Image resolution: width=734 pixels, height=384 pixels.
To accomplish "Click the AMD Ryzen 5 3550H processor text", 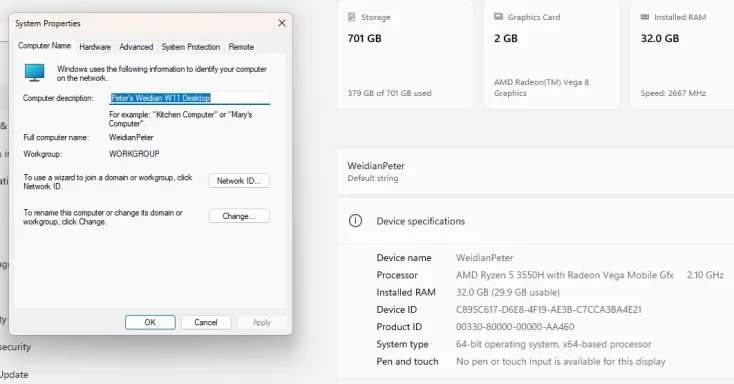I will click(565, 275).
